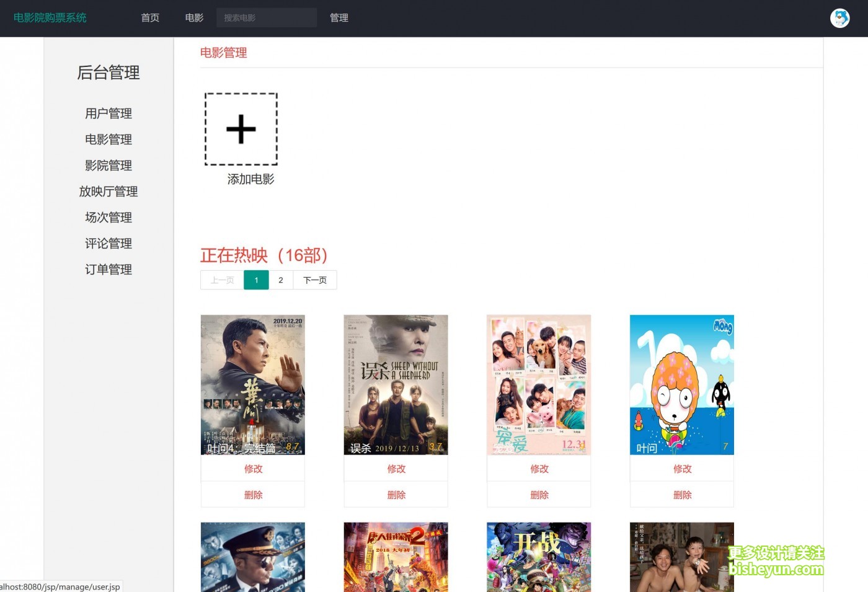Image resolution: width=868 pixels, height=592 pixels.
Task: Click 修改 under the 误杀 movie
Action: click(396, 469)
